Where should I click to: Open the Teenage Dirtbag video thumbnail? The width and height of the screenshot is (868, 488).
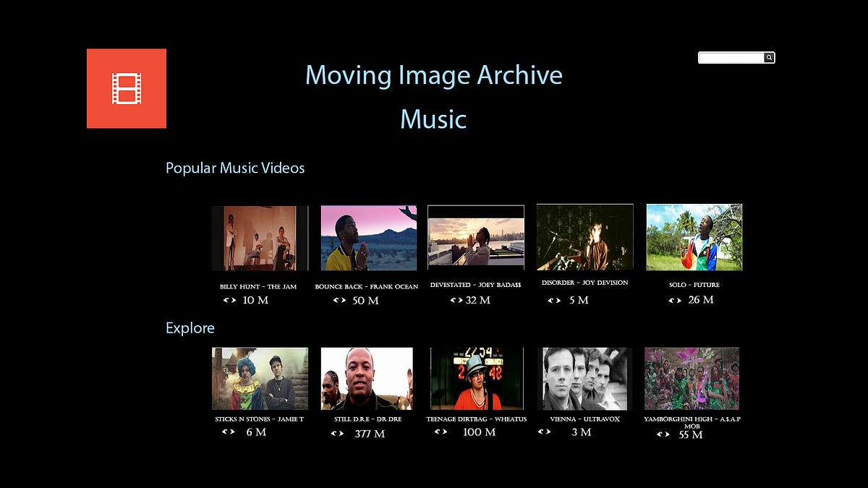pyautogui.click(x=477, y=379)
